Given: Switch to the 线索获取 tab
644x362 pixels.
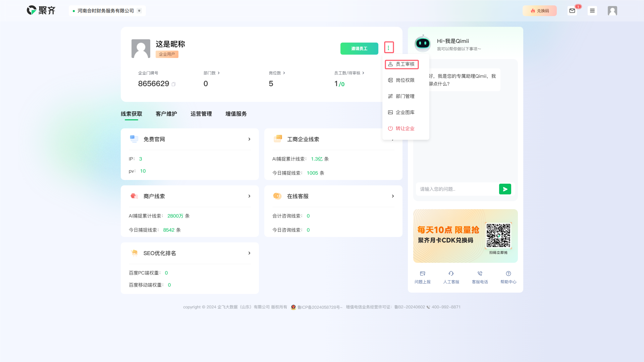Looking at the screenshot, I should [131, 114].
